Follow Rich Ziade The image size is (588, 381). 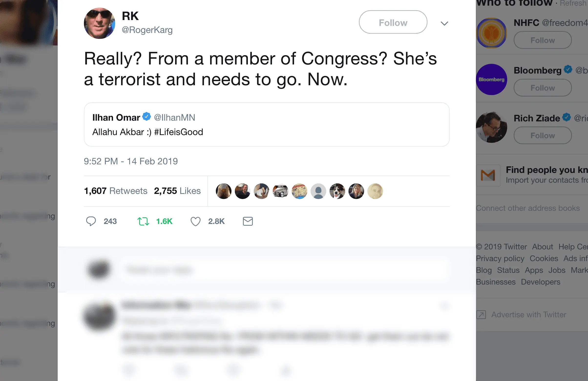[x=543, y=135]
